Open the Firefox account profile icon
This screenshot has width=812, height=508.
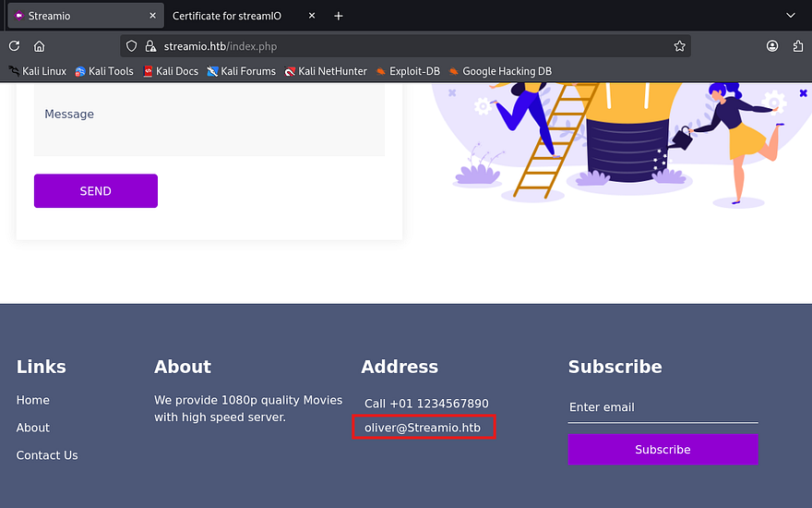click(771, 46)
